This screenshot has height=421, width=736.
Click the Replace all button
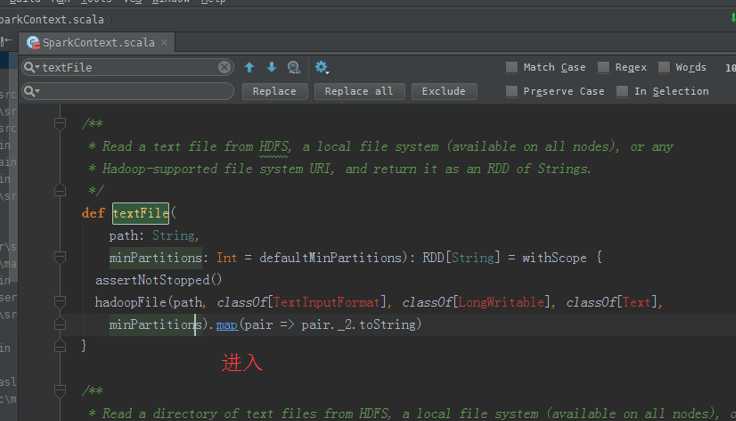pyautogui.click(x=359, y=91)
